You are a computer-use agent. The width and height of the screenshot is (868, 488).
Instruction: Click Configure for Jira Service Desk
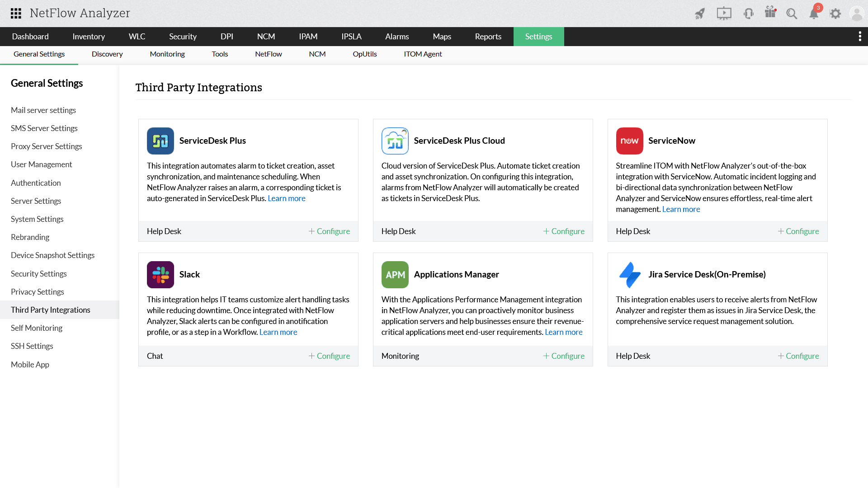pyautogui.click(x=798, y=356)
